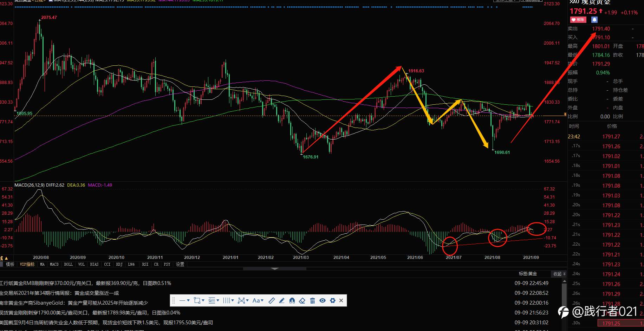Delete all drawings with trash icon
This screenshot has width=644, height=331.
pos(312,300)
